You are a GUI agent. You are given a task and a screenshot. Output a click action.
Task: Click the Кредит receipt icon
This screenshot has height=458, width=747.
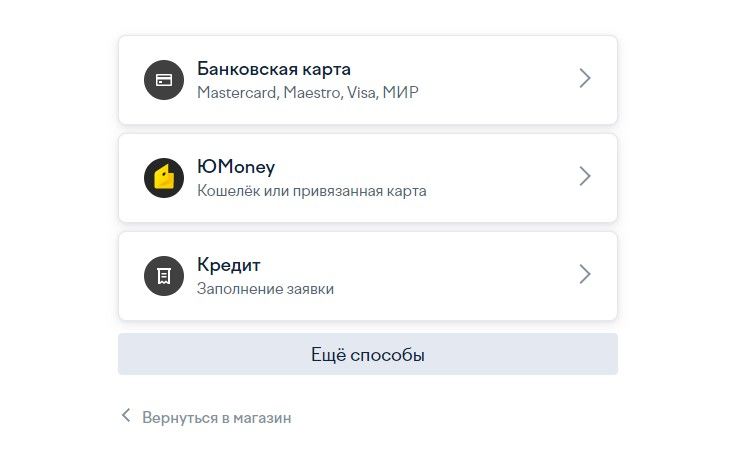[x=164, y=276]
